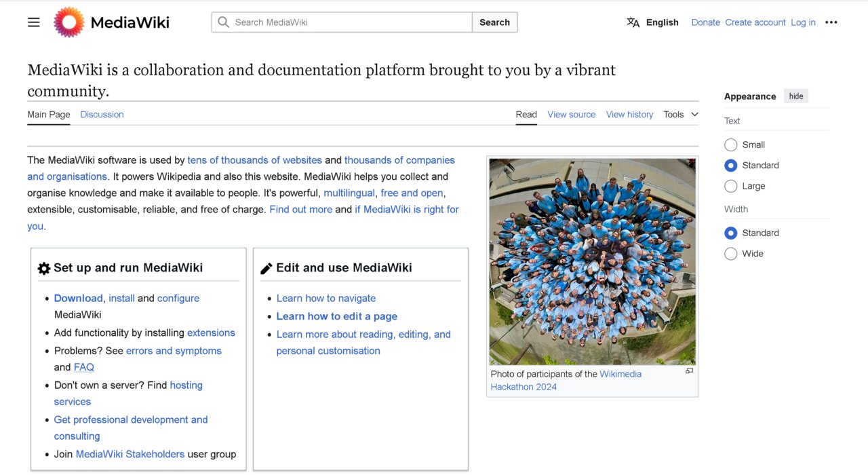The height and width of the screenshot is (475, 868).
Task: Open the Discussion tab
Action: 102,115
